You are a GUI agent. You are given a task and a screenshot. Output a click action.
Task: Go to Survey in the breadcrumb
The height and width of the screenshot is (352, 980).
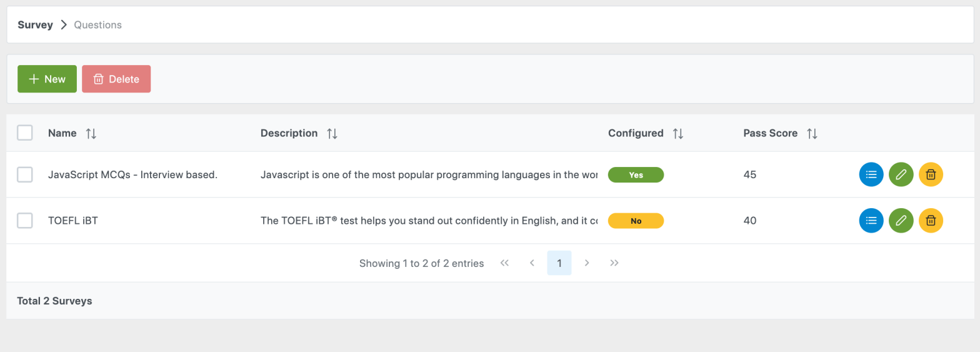click(35, 25)
